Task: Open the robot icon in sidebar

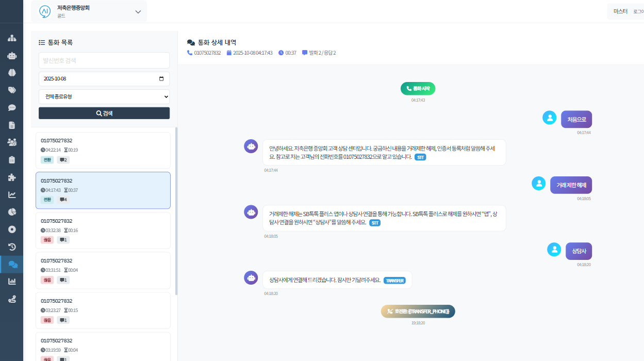Action: [x=12, y=56]
